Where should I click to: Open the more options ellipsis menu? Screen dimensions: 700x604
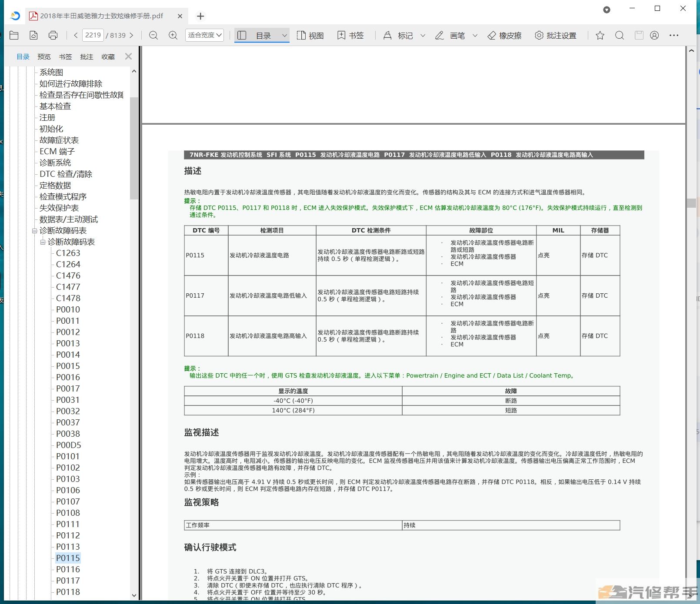click(674, 35)
